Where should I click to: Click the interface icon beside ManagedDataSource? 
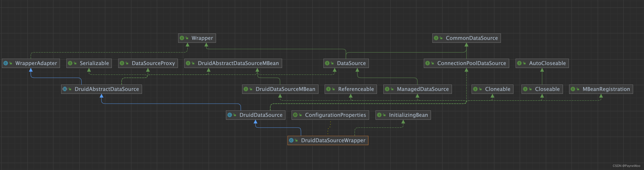coord(387,89)
